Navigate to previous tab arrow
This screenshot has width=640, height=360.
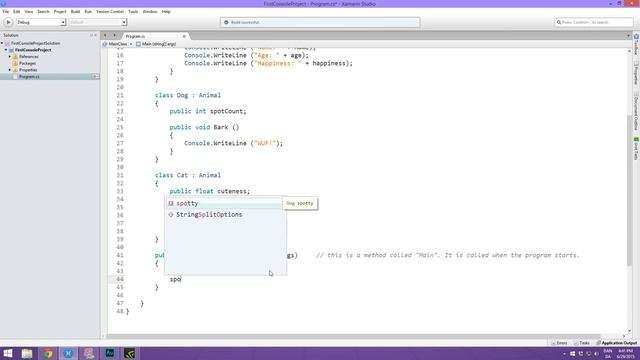pos(105,36)
